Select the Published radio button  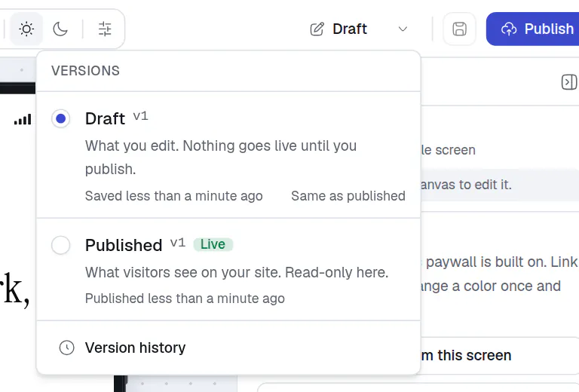pyautogui.click(x=60, y=245)
